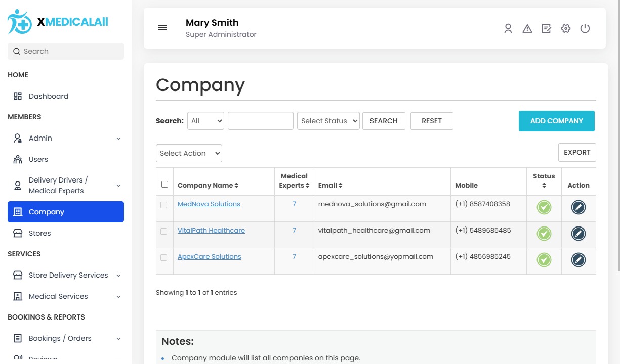Viewport: 620px width, 364px height.
Task: Open Dashboard from the sidebar
Action: click(x=48, y=96)
